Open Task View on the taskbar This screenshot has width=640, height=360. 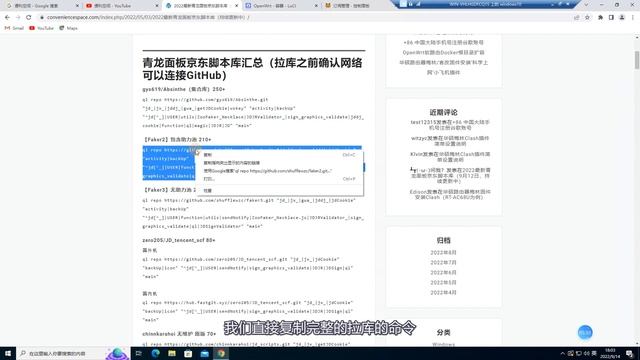138,353
